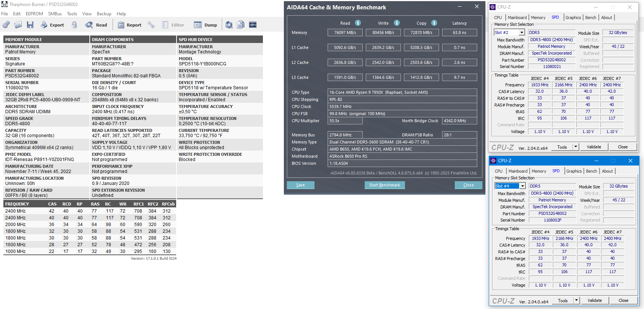The width and height of the screenshot is (644, 309).
Task: Switch to Memory tab in upper CPU-Z window
Action: (x=538, y=18)
